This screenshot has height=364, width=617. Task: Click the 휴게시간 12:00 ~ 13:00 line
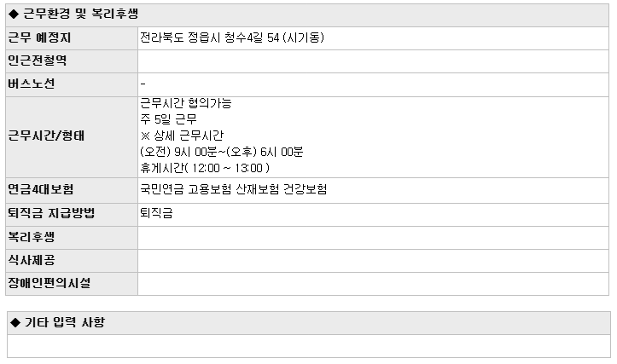[x=205, y=168]
